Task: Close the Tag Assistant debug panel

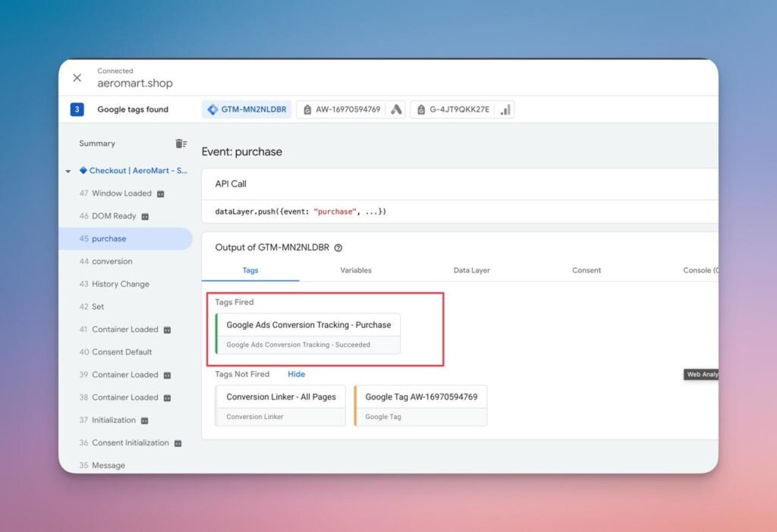Action: click(x=77, y=78)
